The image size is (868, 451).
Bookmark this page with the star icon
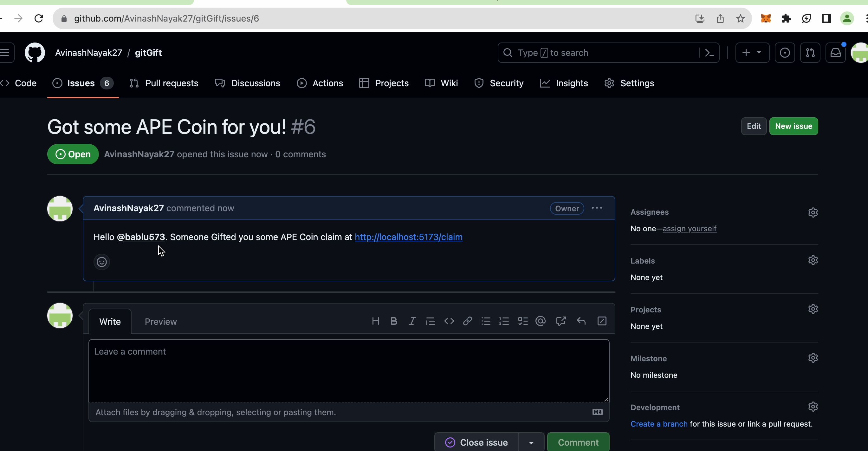click(x=740, y=18)
